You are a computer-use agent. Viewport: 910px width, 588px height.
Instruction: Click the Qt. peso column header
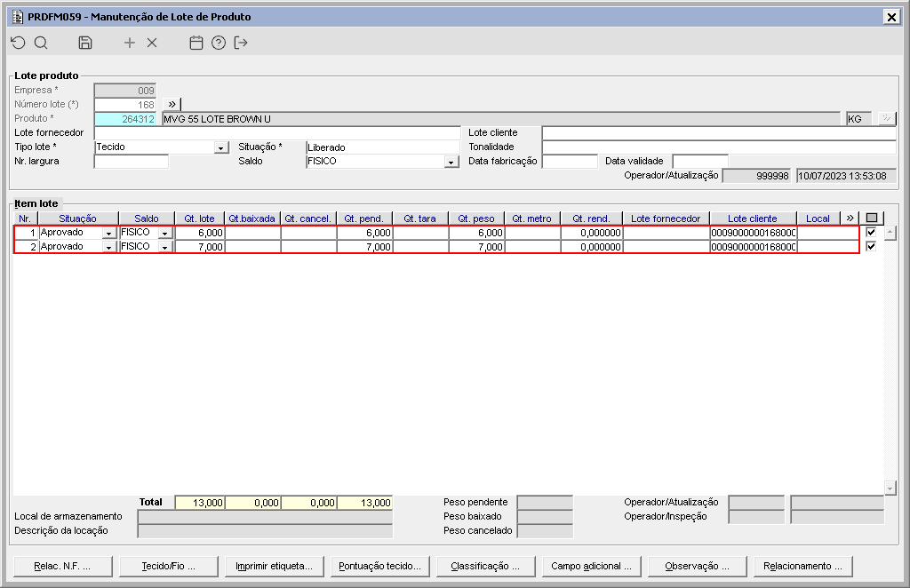pos(476,219)
